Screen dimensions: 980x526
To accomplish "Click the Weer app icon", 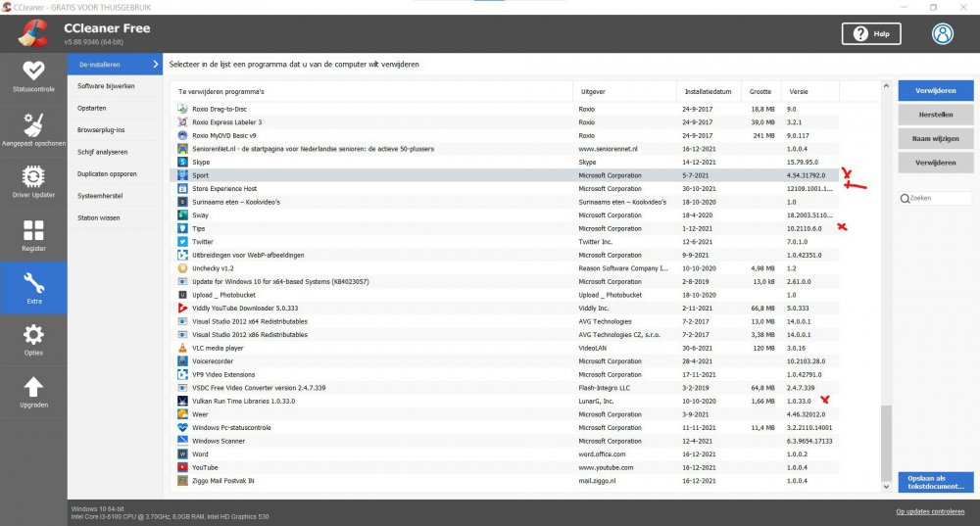I will (x=182, y=414).
